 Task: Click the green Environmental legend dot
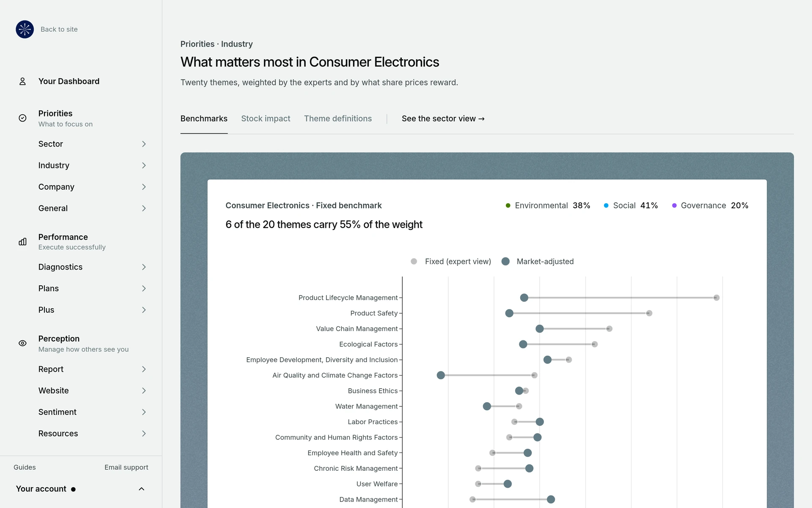coord(508,205)
